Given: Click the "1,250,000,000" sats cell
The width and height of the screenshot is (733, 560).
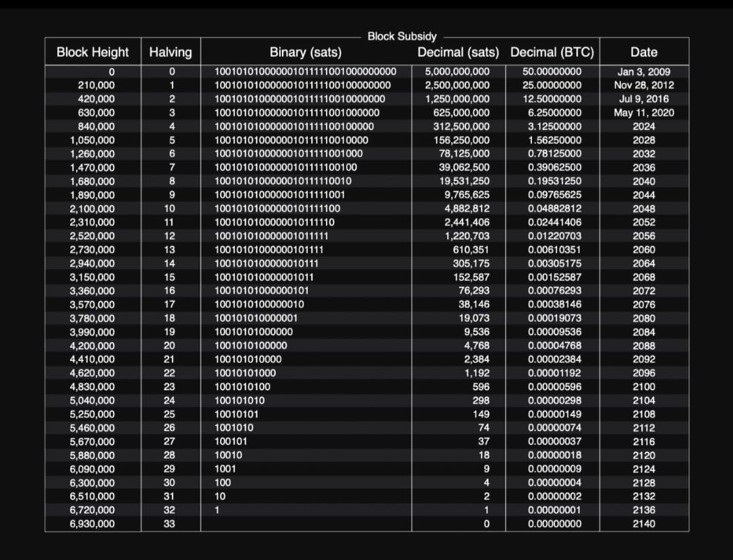Looking at the screenshot, I should [x=457, y=99].
